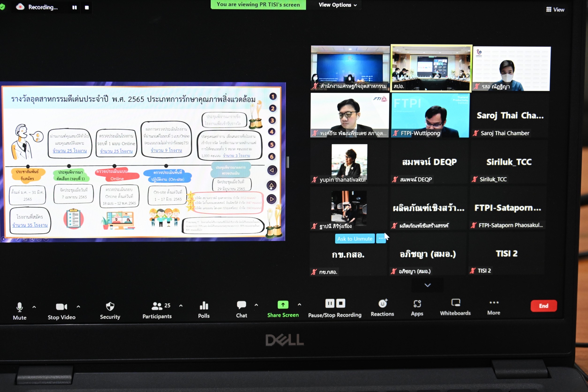Click the slide home arrow button
The image size is (588, 392).
pyautogui.click(x=271, y=185)
